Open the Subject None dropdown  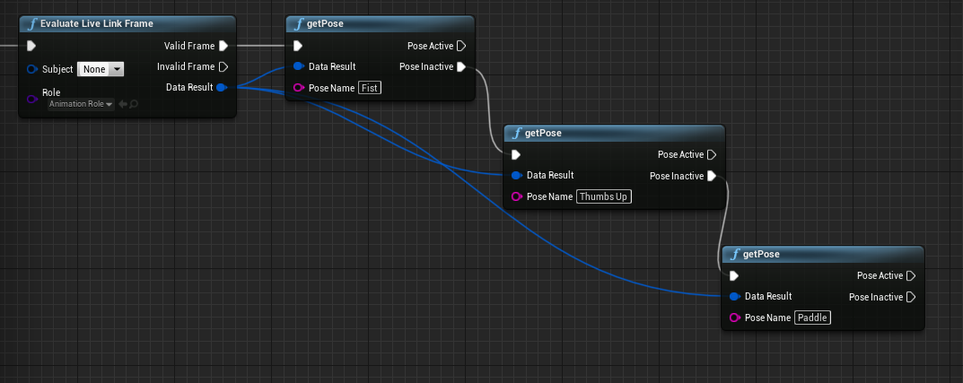[x=101, y=69]
